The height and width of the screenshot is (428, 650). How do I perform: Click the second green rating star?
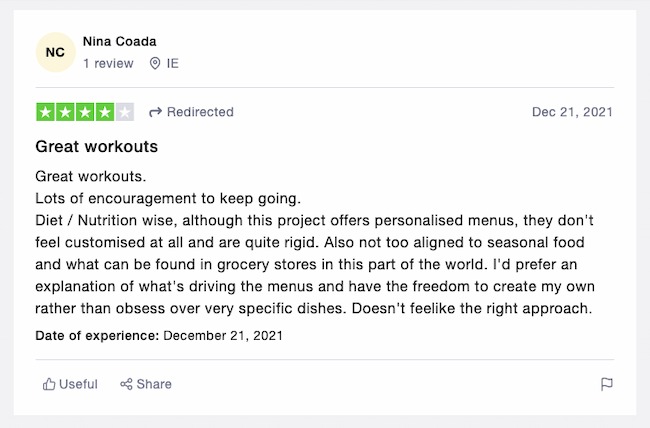(x=64, y=112)
